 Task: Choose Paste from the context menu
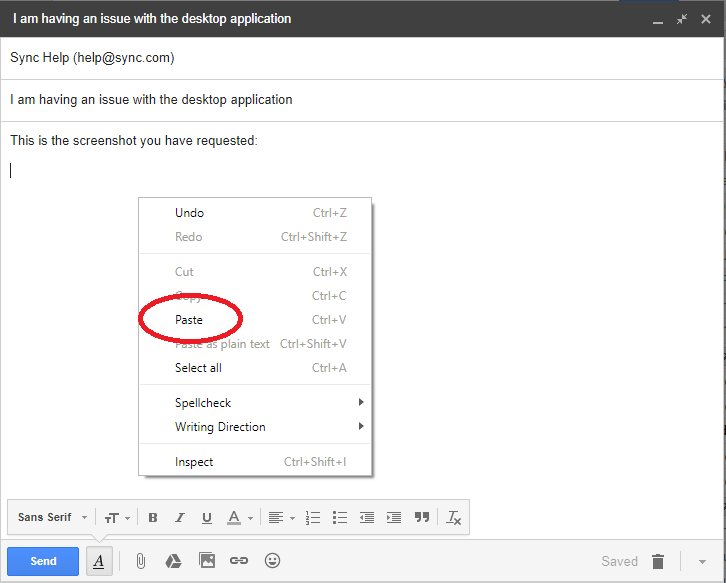coord(189,320)
